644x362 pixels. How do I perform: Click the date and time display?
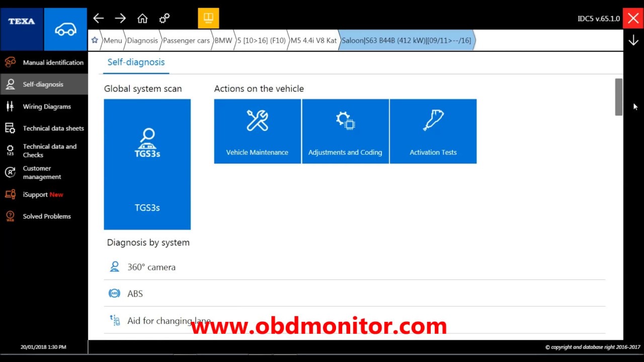click(43, 347)
